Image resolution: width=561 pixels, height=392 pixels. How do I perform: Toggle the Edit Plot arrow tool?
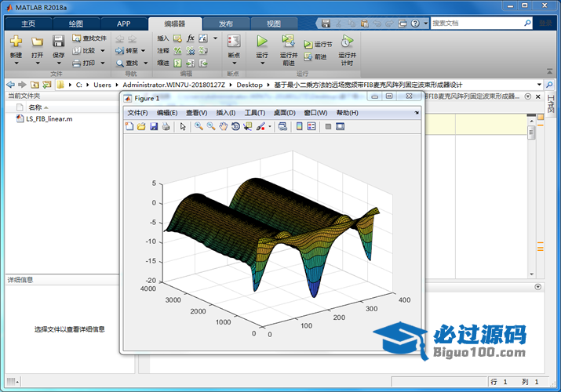tap(183, 126)
